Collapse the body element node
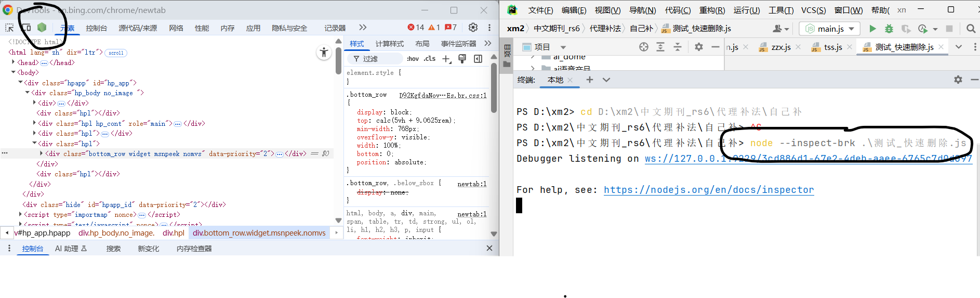980x298 pixels. (x=13, y=72)
